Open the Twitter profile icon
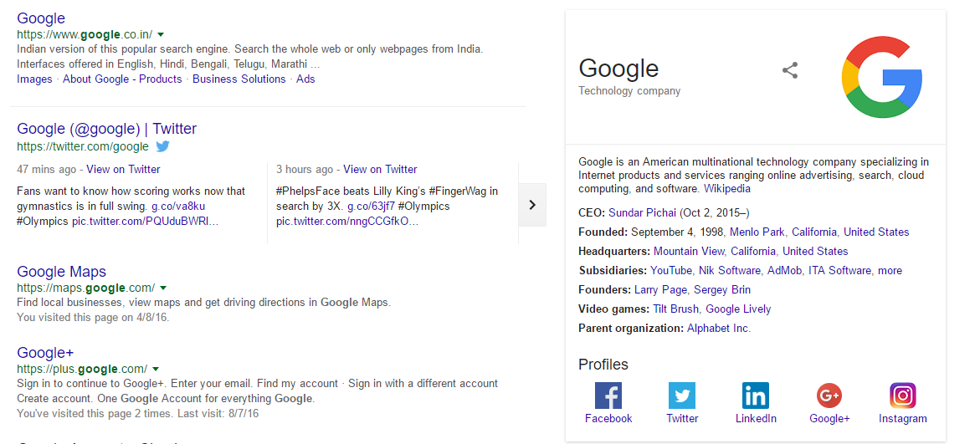The image size is (980, 444). click(x=682, y=396)
